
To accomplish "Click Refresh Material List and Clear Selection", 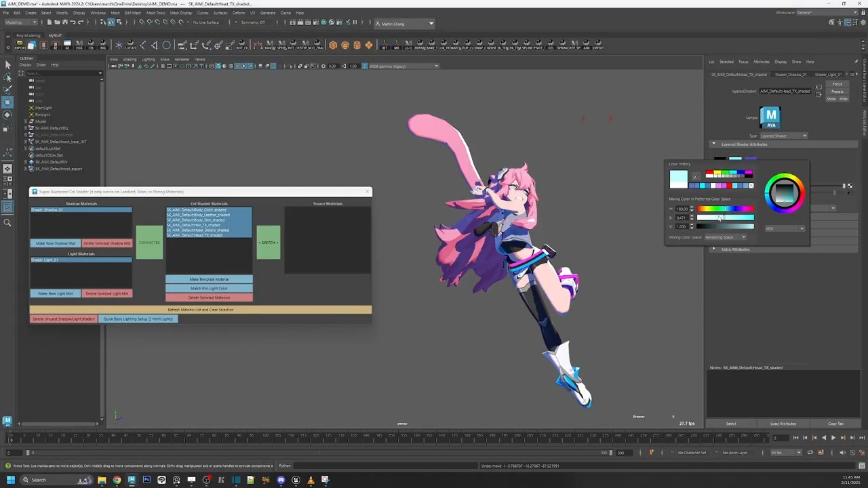I will click(x=201, y=310).
